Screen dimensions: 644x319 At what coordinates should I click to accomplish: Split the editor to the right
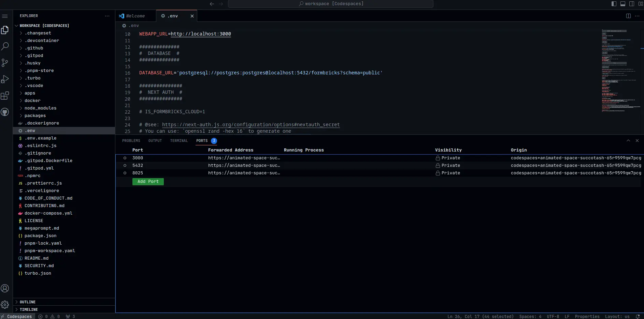[x=628, y=16]
